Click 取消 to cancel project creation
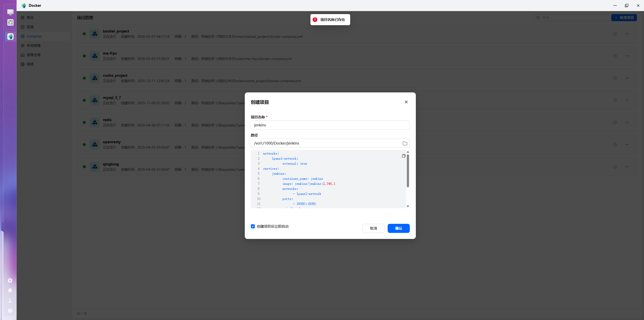This screenshot has height=320, width=644. coord(373,228)
